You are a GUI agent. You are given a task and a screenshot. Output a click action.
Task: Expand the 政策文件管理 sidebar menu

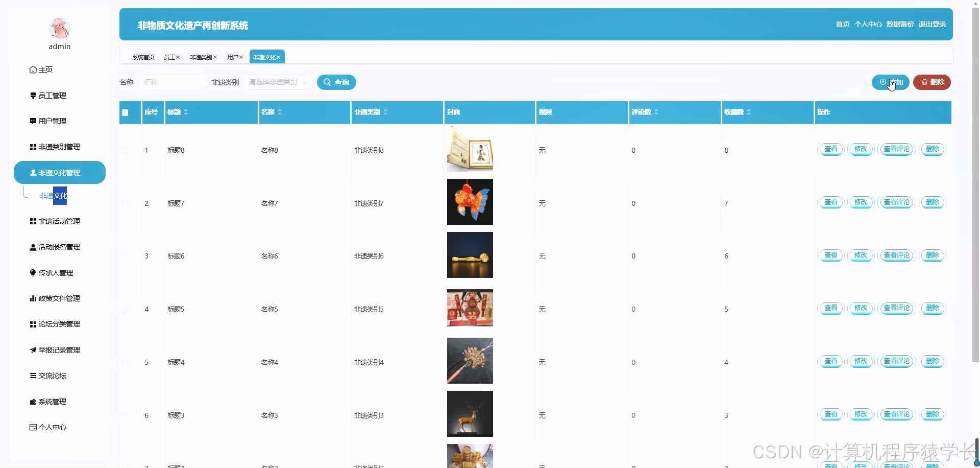[x=60, y=298]
